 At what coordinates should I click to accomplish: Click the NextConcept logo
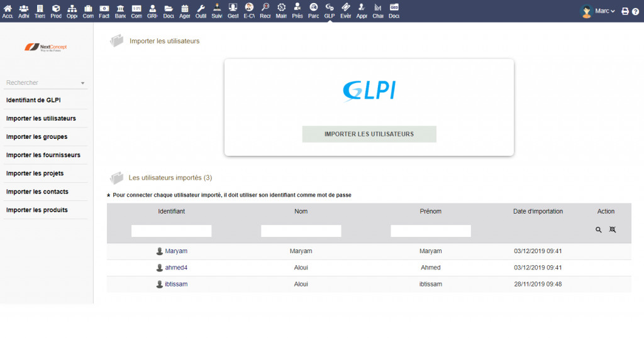pos(45,48)
